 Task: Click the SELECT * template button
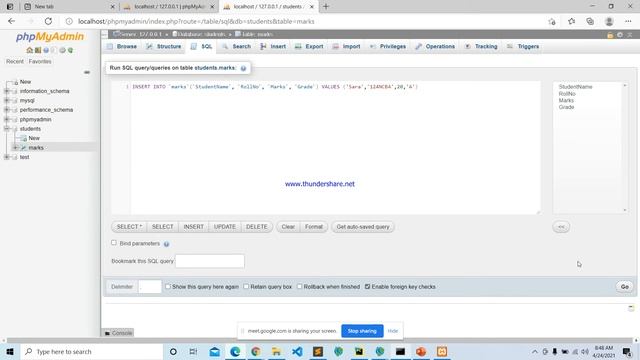coord(129,227)
